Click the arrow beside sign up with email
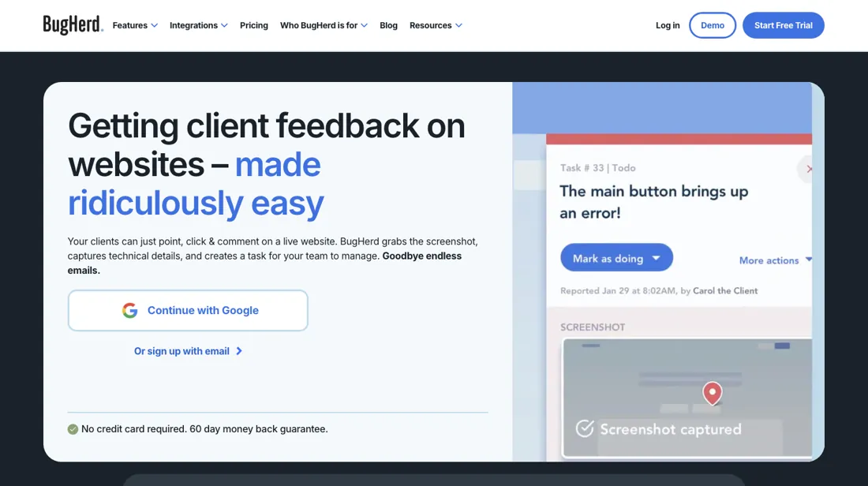Image resolution: width=868 pixels, height=486 pixels. pos(239,351)
